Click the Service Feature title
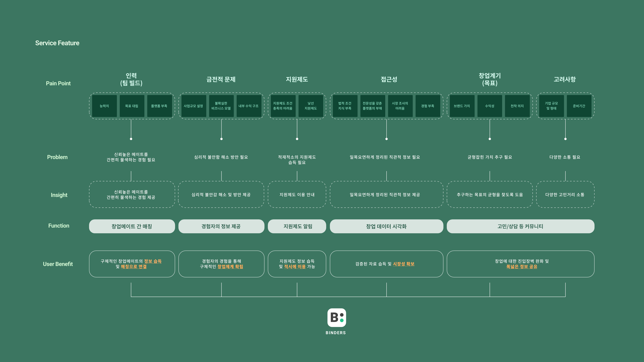Viewport: 644px width, 362px height. 57,43
